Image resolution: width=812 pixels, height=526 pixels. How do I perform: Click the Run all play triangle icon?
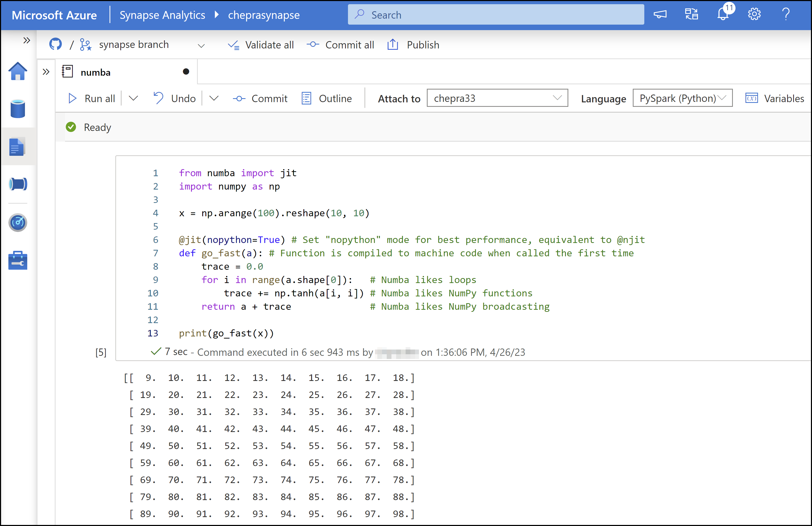pos(72,98)
